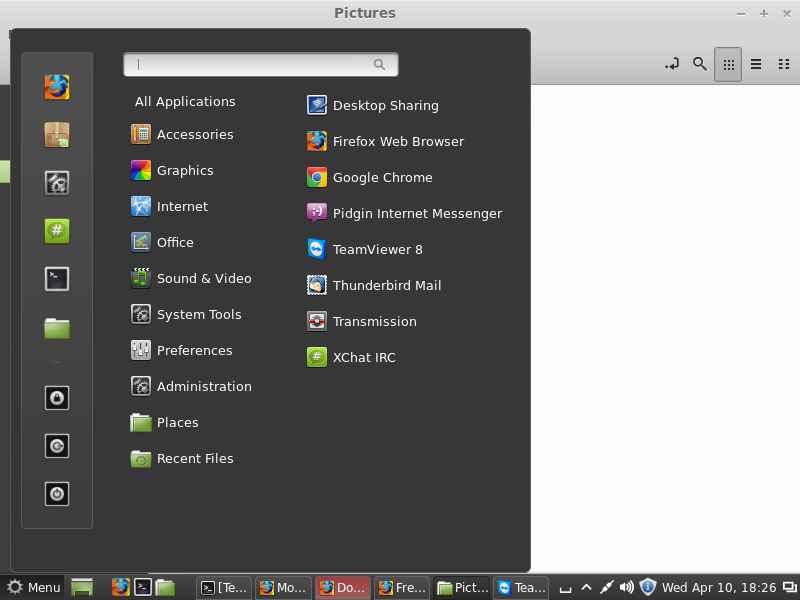Switch to the "Tea..." TeamViewer window
The height and width of the screenshot is (600, 800).
(521, 588)
